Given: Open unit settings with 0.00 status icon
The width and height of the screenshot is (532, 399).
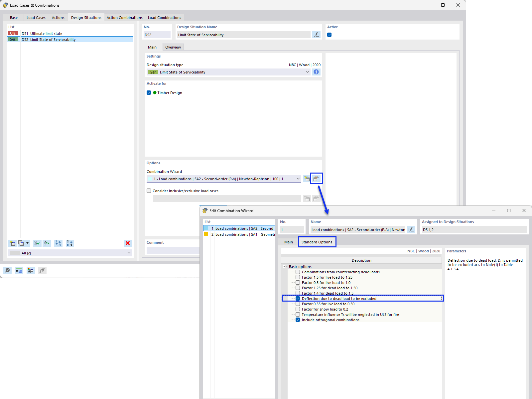Looking at the screenshot, I should [19, 270].
